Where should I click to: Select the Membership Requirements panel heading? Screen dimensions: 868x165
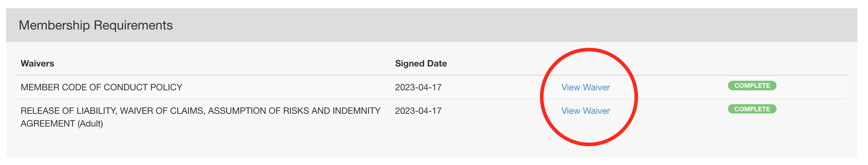(x=96, y=25)
